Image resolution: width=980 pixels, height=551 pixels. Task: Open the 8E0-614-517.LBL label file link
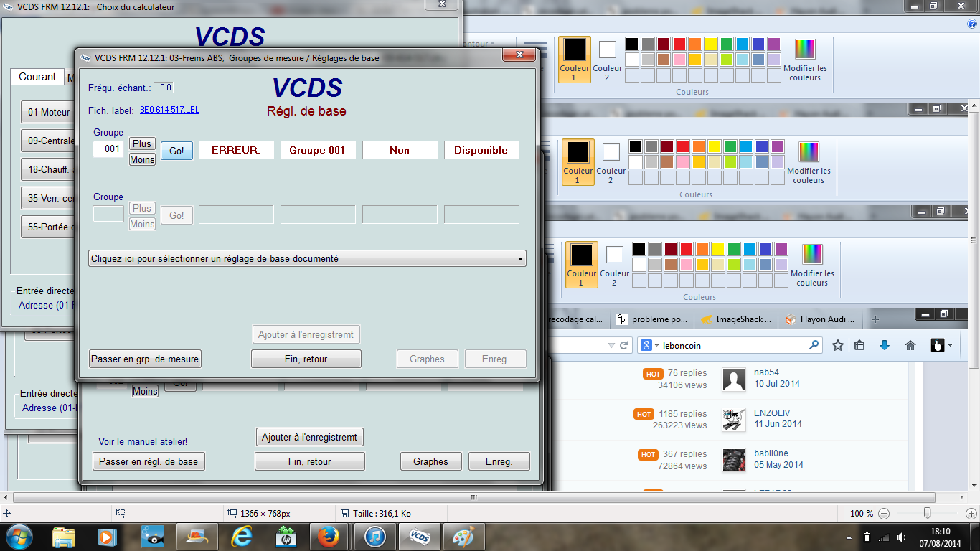169,110
